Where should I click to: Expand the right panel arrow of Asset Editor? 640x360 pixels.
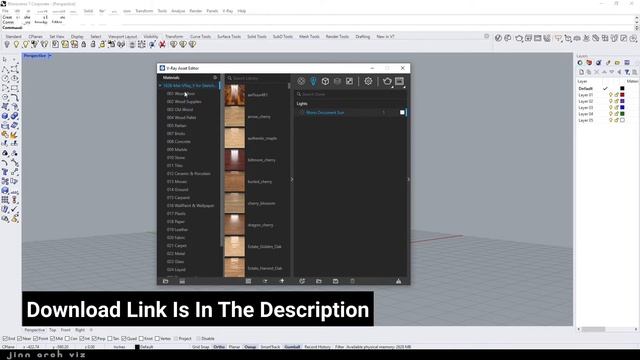[x=409, y=179]
